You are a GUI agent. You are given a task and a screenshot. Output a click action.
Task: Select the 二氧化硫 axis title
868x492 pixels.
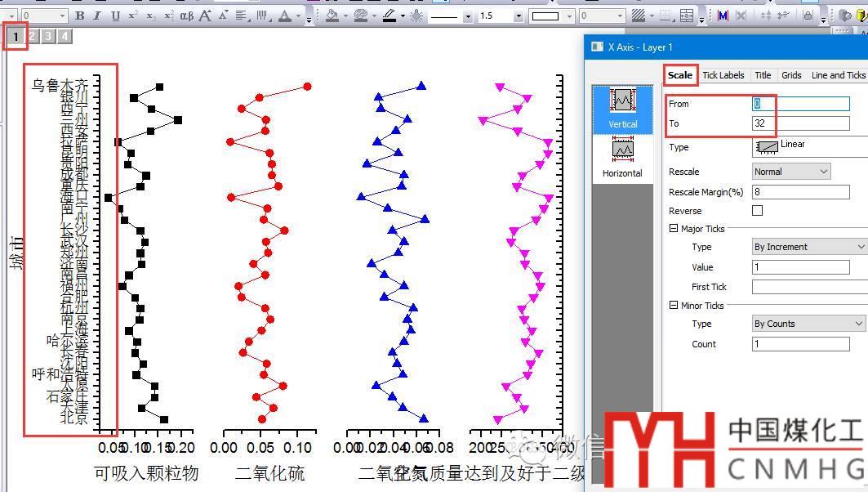(269, 473)
